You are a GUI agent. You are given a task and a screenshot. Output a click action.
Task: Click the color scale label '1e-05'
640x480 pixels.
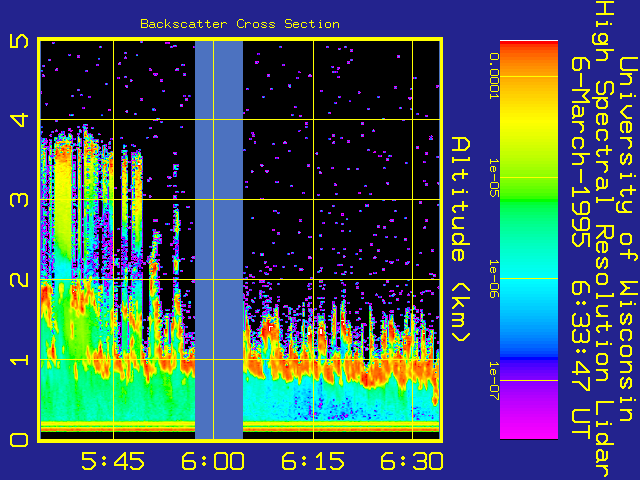[x=494, y=178]
